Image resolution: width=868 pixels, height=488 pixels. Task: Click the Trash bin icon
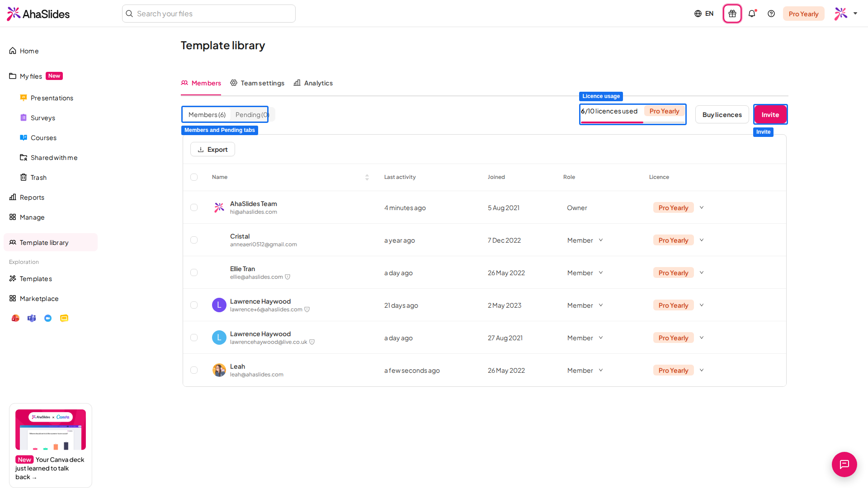coord(24,177)
